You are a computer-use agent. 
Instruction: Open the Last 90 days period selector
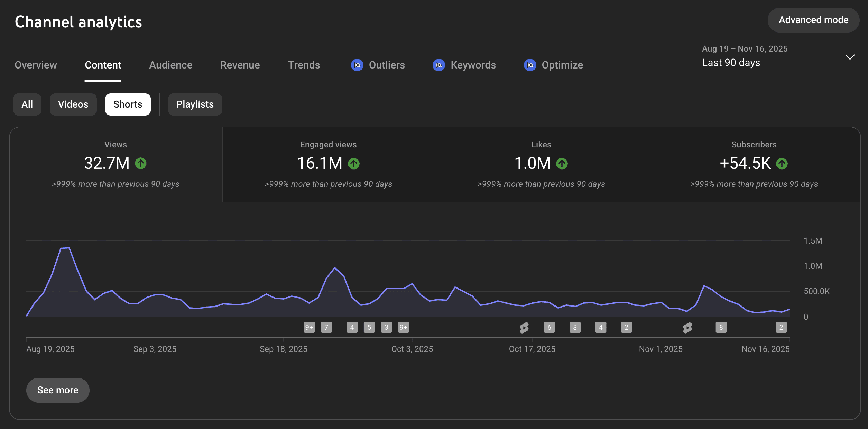click(731, 63)
